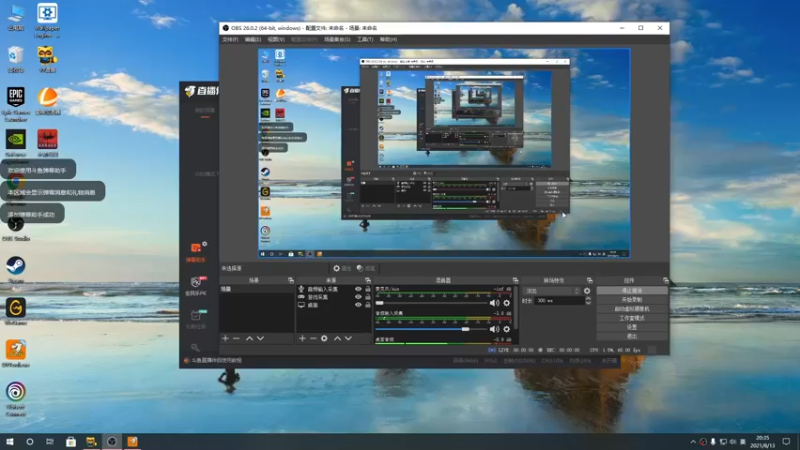This screenshot has height=450, width=800.
Task: Open settings gear for audio input capture channel
Action: click(507, 329)
